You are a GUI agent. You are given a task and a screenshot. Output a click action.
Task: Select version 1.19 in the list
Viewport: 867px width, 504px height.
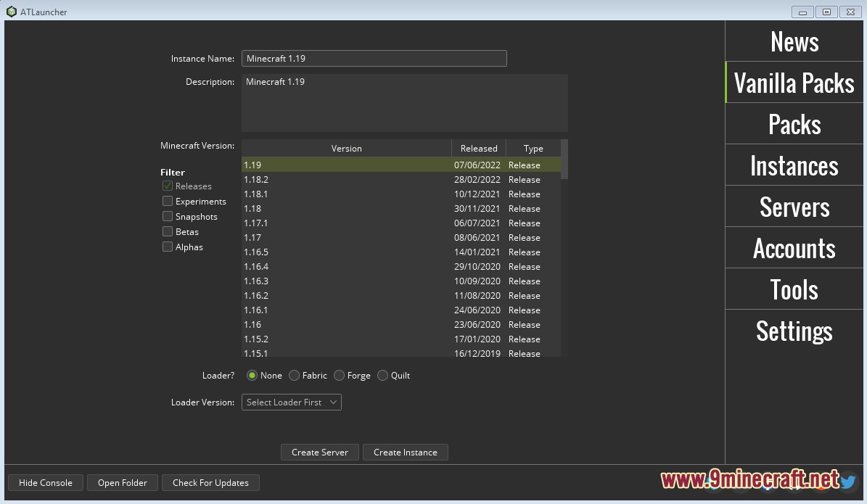(x=401, y=165)
